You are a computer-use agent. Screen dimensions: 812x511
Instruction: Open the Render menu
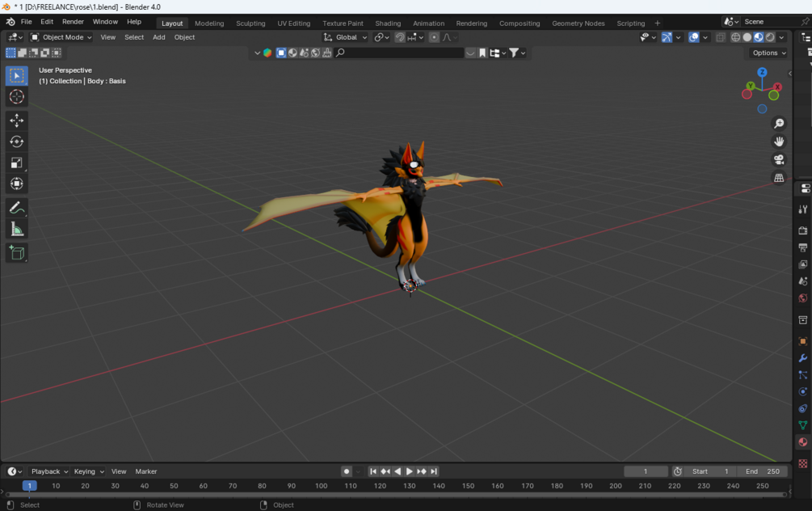pos(73,22)
